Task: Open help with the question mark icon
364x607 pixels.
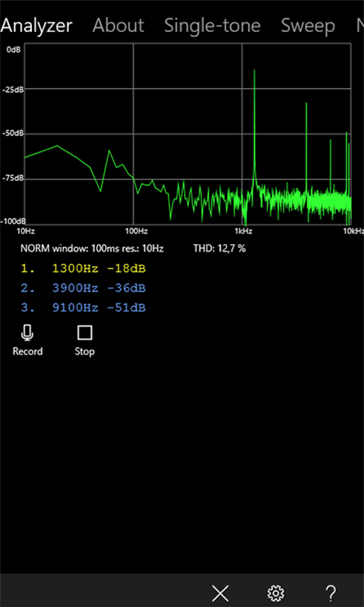Action: click(x=331, y=593)
